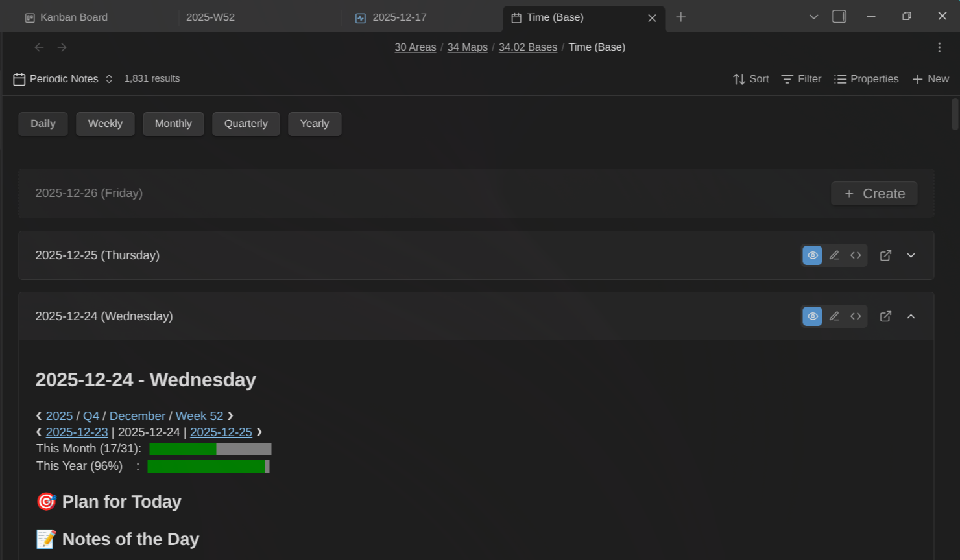Open 2025-12-25 note in new tab icon
This screenshot has height=560, width=960.
point(885,255)
